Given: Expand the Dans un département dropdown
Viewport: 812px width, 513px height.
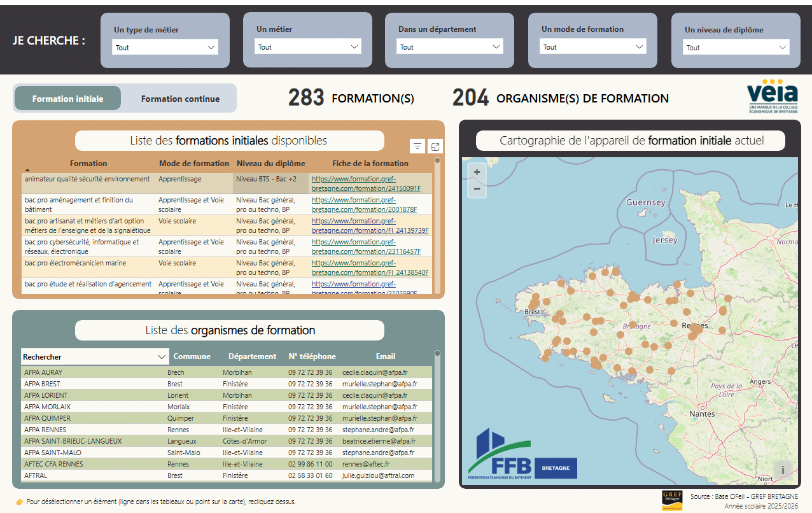Looking at the screenshot, I should click(450, 46).
